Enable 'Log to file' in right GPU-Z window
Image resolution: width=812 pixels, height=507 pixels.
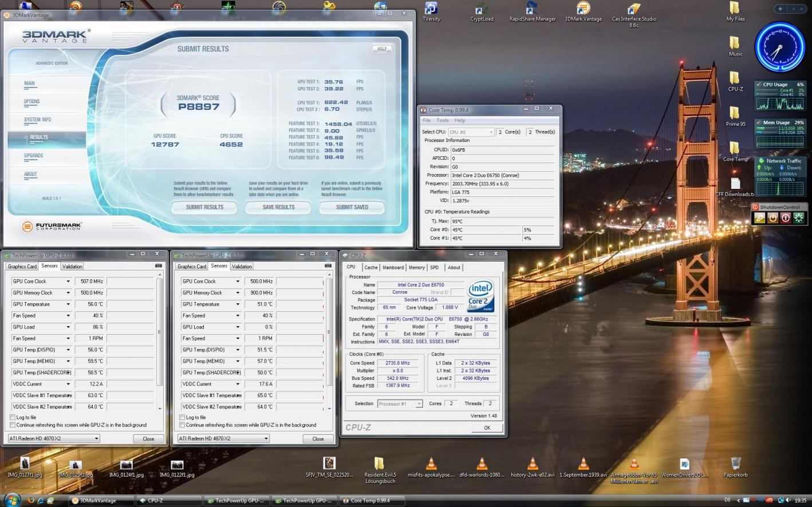182,417
